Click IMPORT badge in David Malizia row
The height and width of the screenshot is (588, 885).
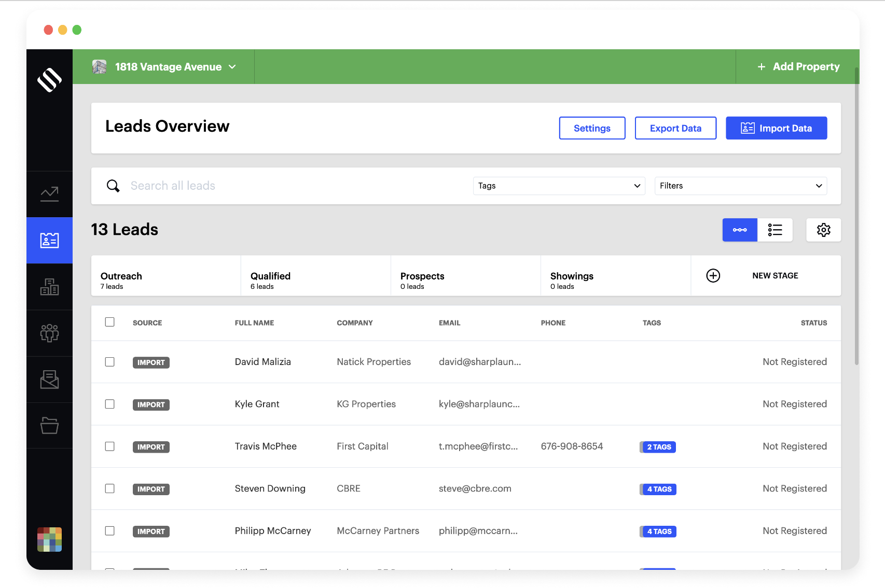151,362
